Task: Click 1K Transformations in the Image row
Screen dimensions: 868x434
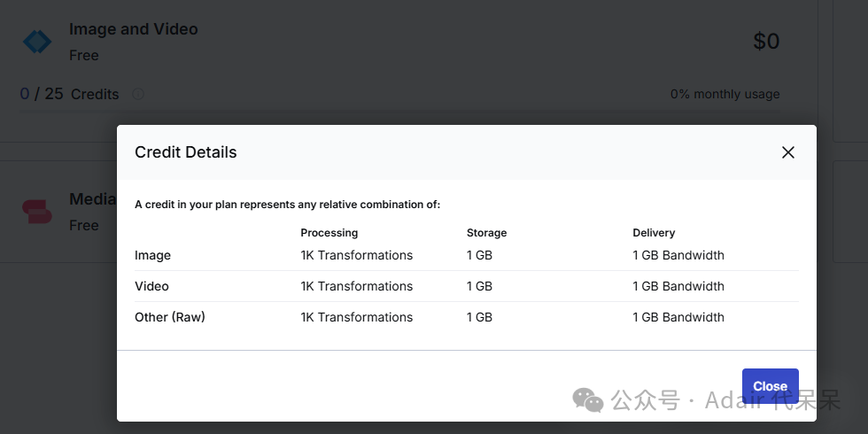Action: coord(356,255)
